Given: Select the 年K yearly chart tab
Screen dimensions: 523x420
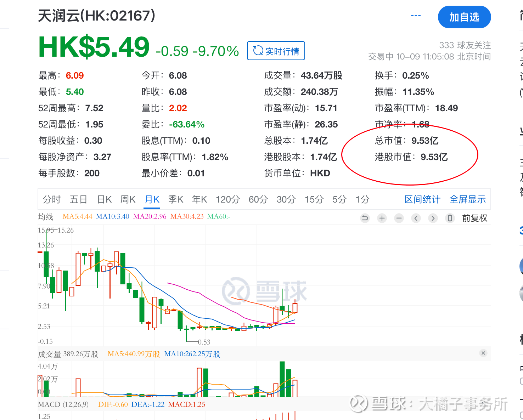Looking at the screenshot, I should tap(199, 199).
